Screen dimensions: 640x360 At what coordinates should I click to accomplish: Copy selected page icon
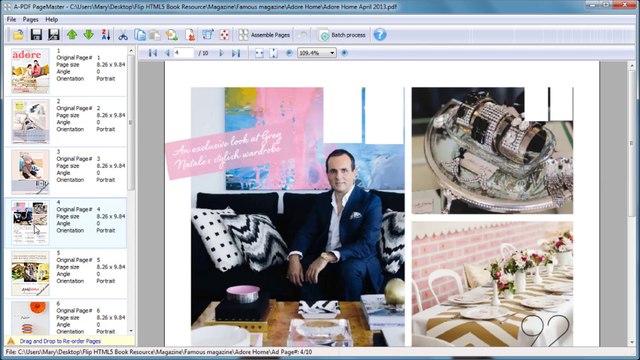click(x=140, y=35)
